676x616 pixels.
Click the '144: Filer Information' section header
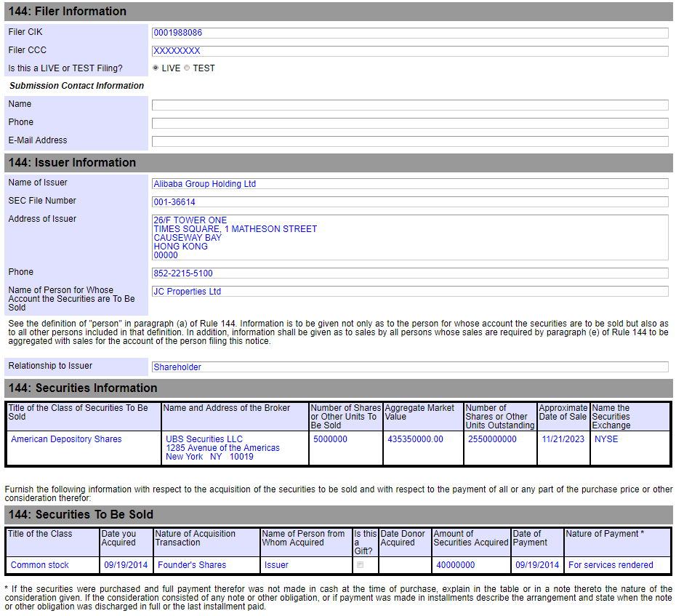339,12
